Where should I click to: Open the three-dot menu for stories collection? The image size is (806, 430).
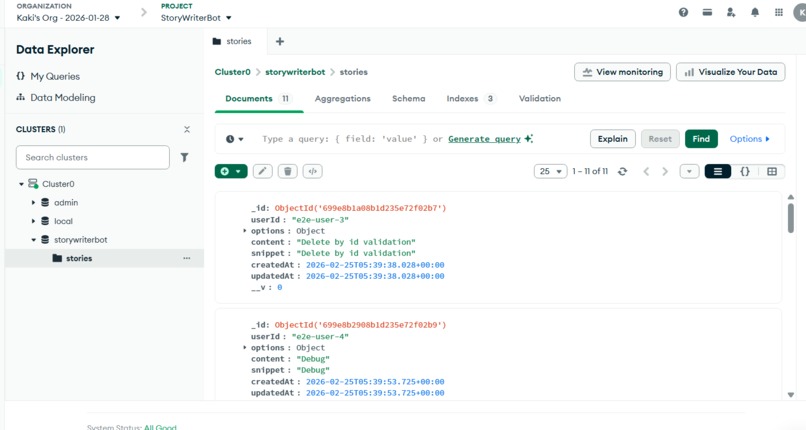pos(187,258)
